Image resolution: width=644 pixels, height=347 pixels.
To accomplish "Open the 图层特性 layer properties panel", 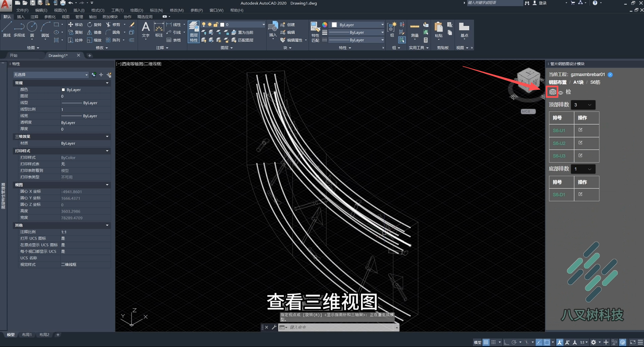I will (x=194, y=32).
